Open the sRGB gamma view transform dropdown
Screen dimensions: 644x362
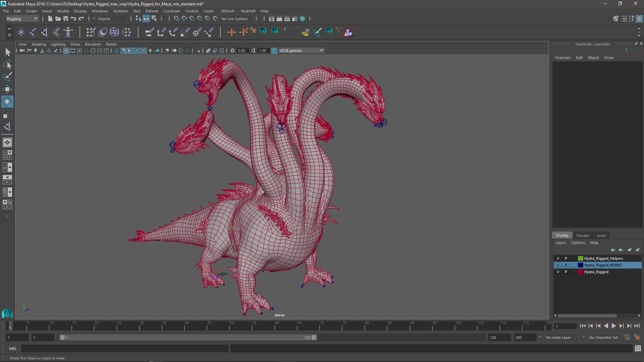click(301, 51)
